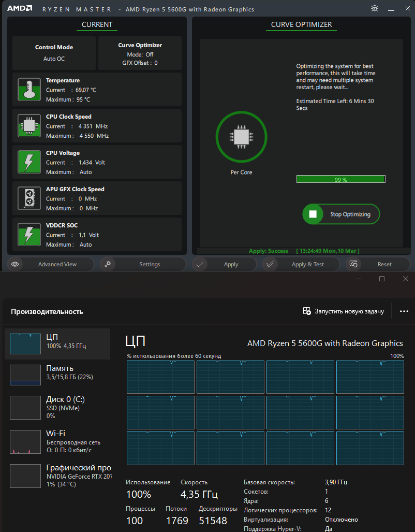Screen dimensions: 415x532
Task: Click the bug report icon in Ryzen Master
Action: (374, 8)
